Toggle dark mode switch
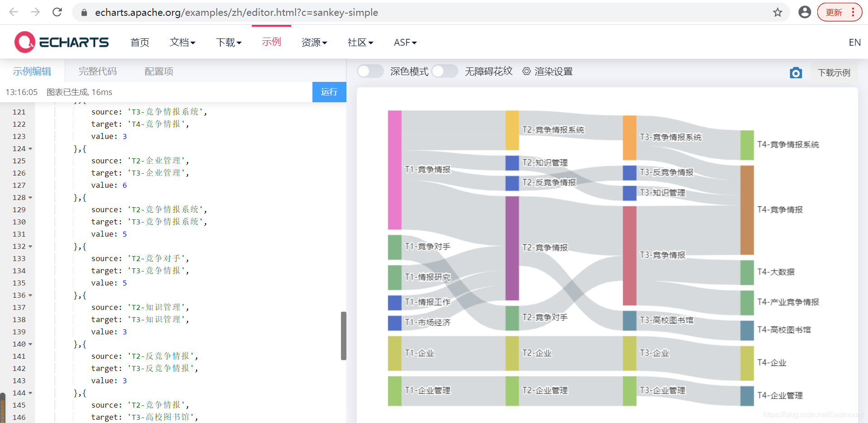The image size is (868, 423). (370, 71)
